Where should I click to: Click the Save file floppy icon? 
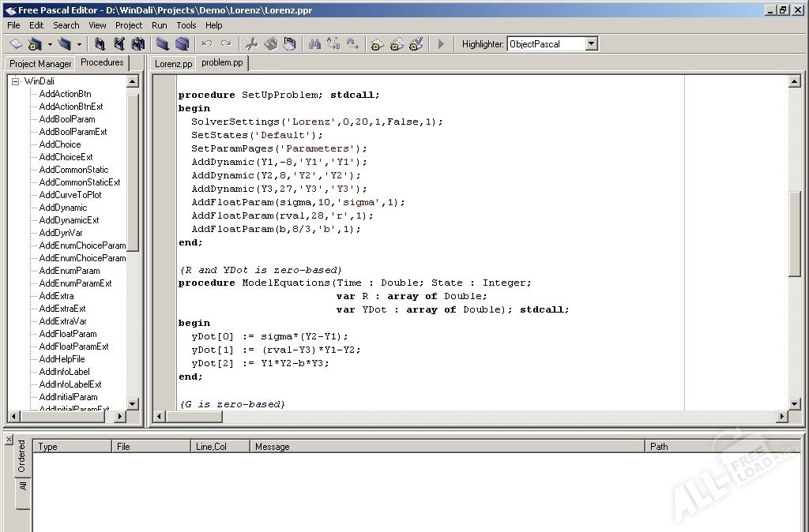100,44
